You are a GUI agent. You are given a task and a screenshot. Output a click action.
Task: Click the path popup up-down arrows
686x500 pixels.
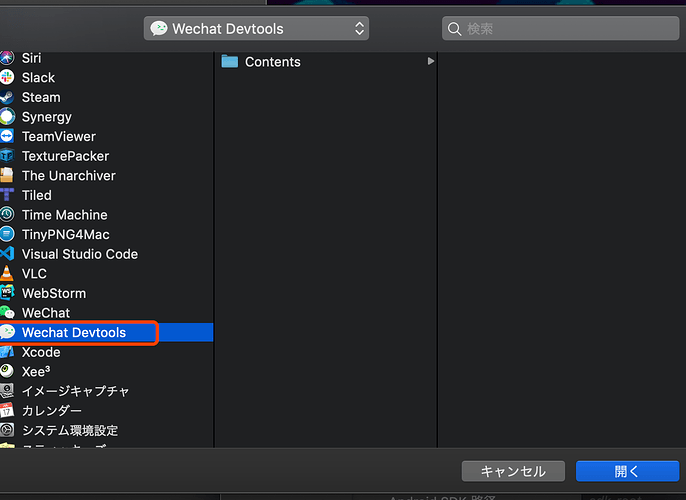(x=359, y=28)
